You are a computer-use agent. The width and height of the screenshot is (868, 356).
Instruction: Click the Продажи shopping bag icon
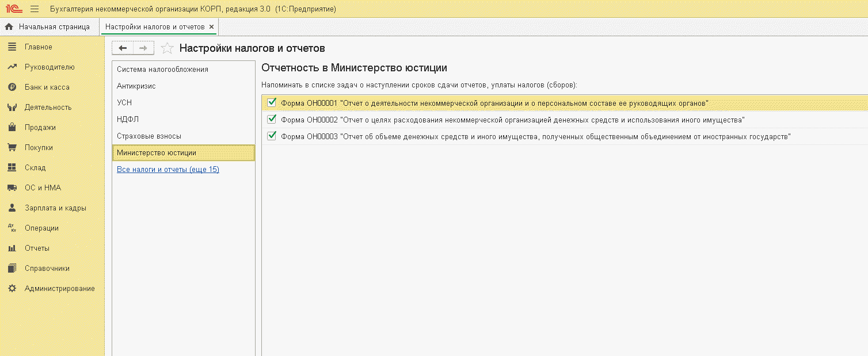[x=12, y=127]
